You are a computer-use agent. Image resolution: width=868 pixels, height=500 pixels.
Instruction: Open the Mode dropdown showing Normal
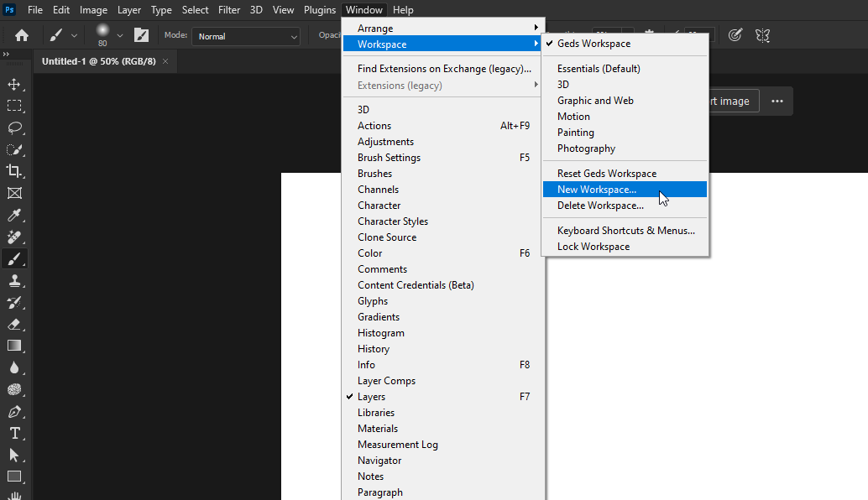tap(245, 36)
